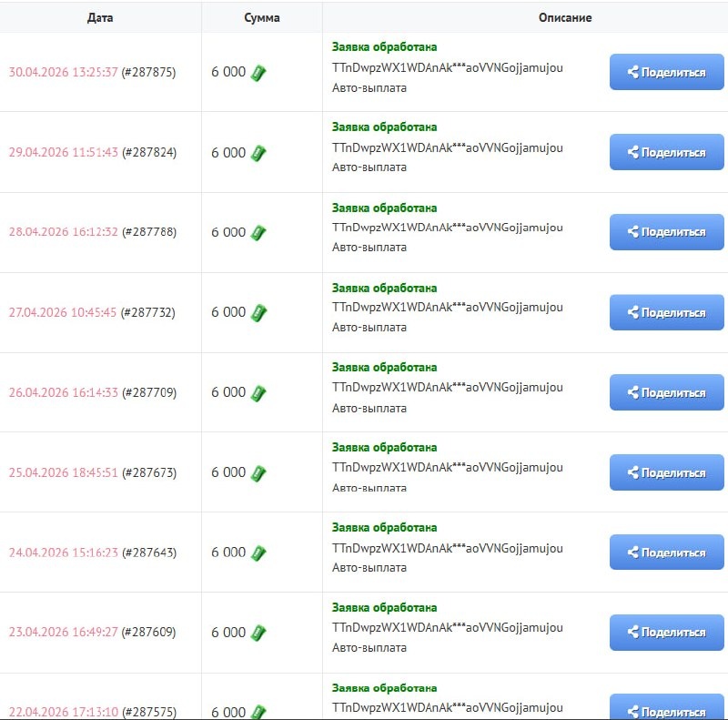The height and width of the screenshot is (720, 728).
Task: Click the Сумма column header
Action: [x=262, y=17]
